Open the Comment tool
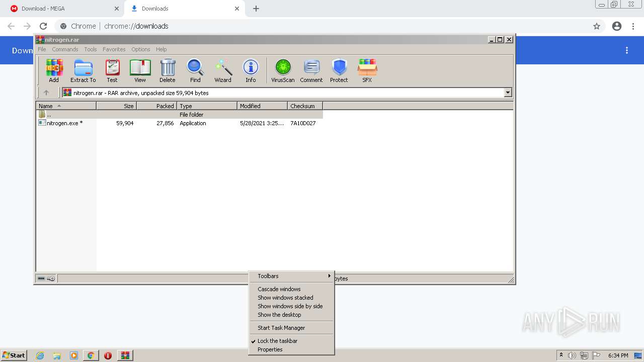This screenshot has height=362, width=644. tap(311, 71)
